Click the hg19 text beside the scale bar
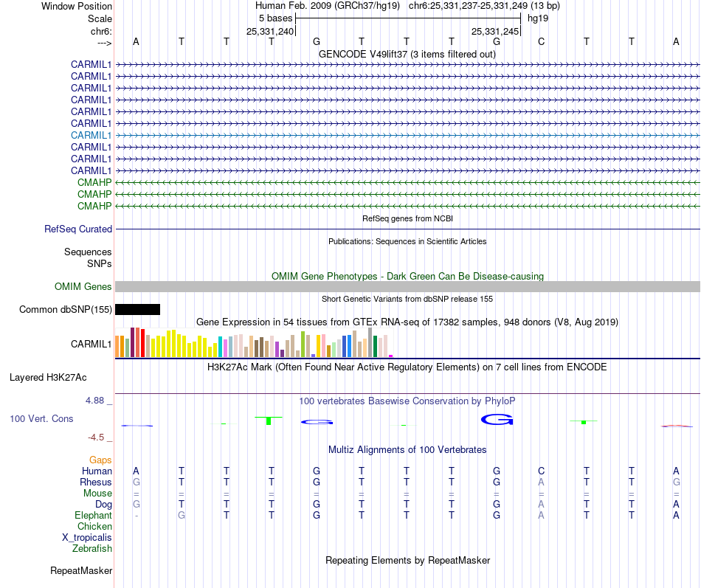Image resolution: width=701 pixels, height=588 pixels. pyautogui.click(x=538, y=18)
